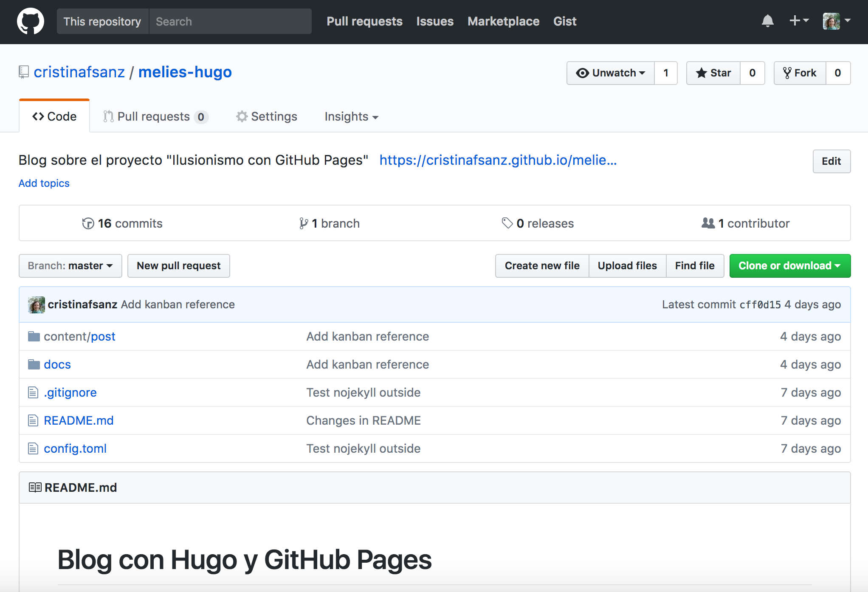Click the .gitignore file icon
The height and width of the screenshot is (592, 868).
coord(33,392)
